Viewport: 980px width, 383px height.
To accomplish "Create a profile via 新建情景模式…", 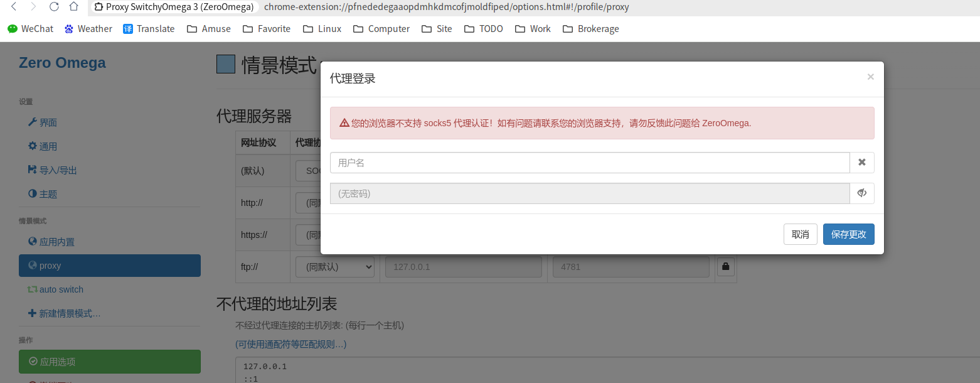I will tap(64, 313).
